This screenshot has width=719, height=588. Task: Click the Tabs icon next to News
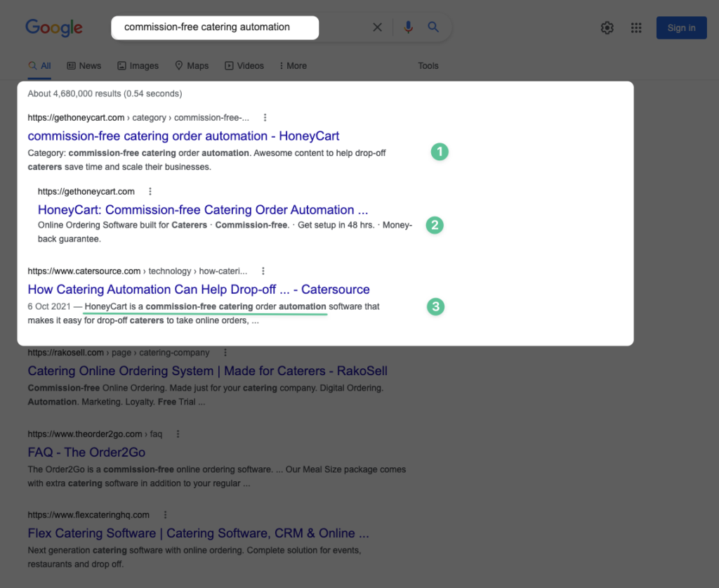tap(71, 66)
